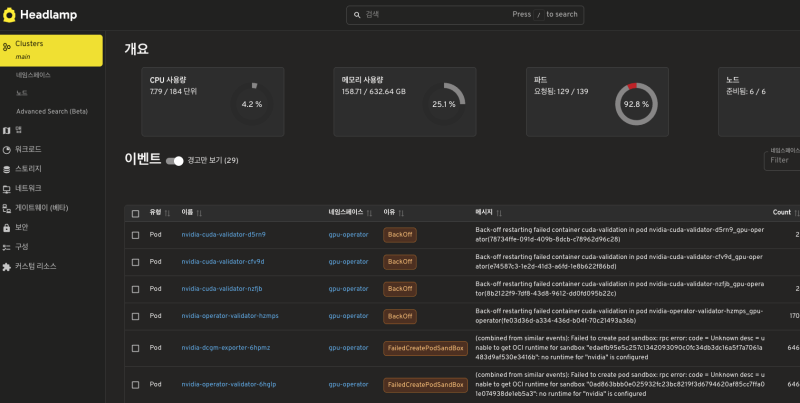Open the 보안 security lock icon
Viewport: 800px width, 403px height.
click(7, 227)
